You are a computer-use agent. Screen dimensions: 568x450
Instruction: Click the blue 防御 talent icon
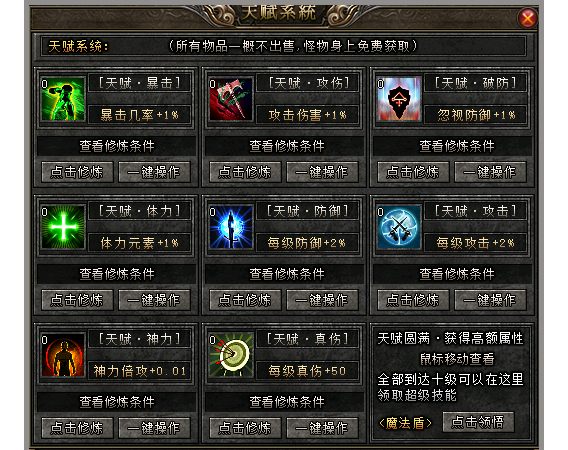click(x=231, y=227)
